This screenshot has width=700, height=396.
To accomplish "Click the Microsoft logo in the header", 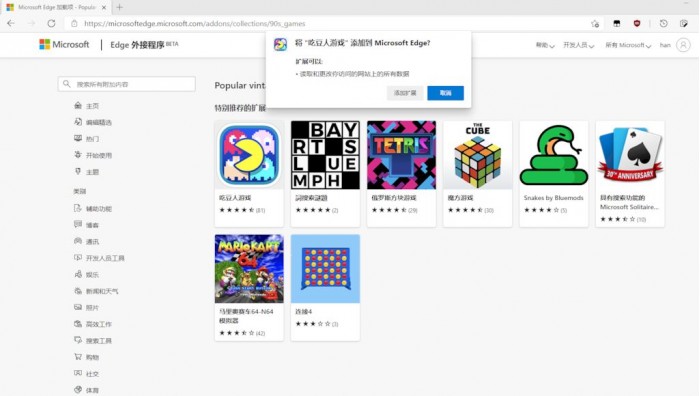I will (64, 44).
